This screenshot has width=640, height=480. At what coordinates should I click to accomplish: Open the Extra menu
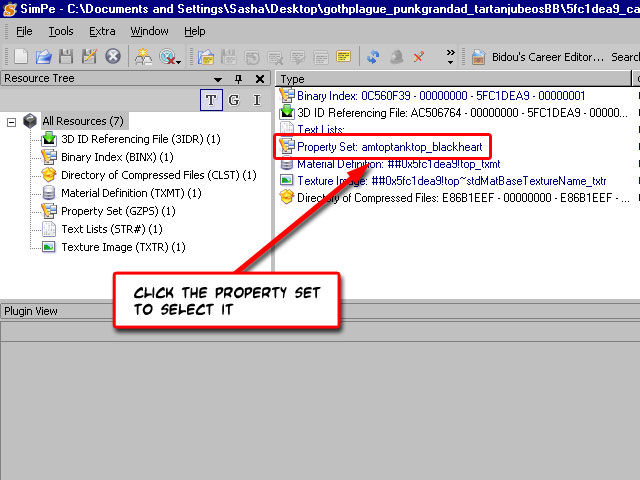tap(102, 31)
